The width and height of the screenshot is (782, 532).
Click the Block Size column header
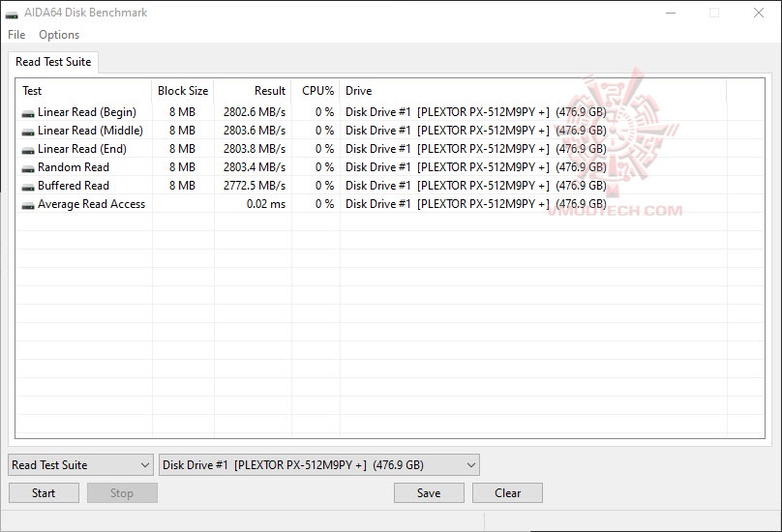click(x=183, y=91)
